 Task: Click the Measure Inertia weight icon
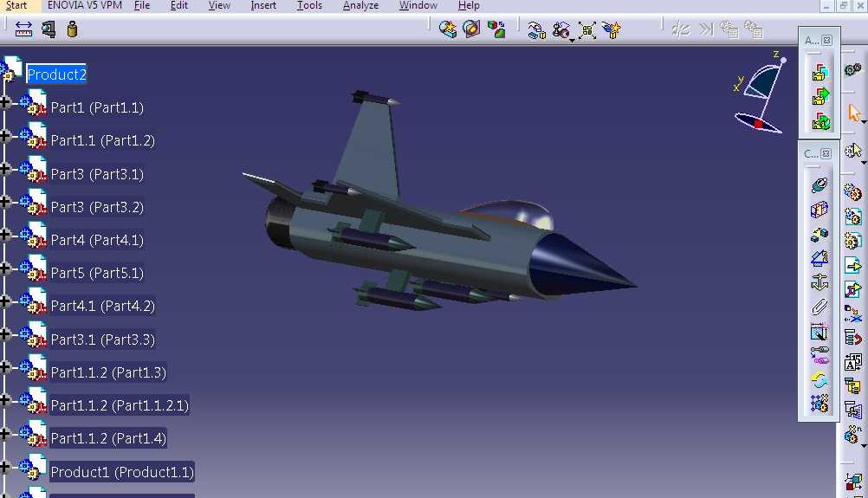[x=72, y=29]
